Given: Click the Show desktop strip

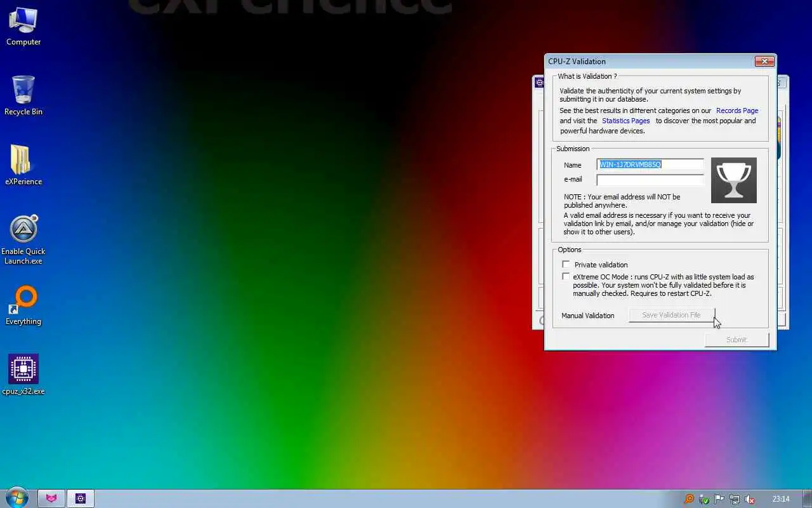Looking at the screenshot, I should (808, 498).
